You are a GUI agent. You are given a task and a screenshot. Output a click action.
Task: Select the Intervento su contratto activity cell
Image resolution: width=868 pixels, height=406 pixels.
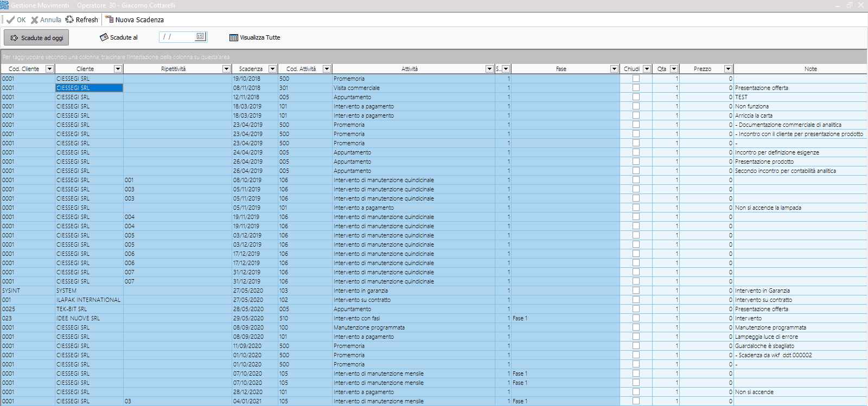tap(413, 300)
